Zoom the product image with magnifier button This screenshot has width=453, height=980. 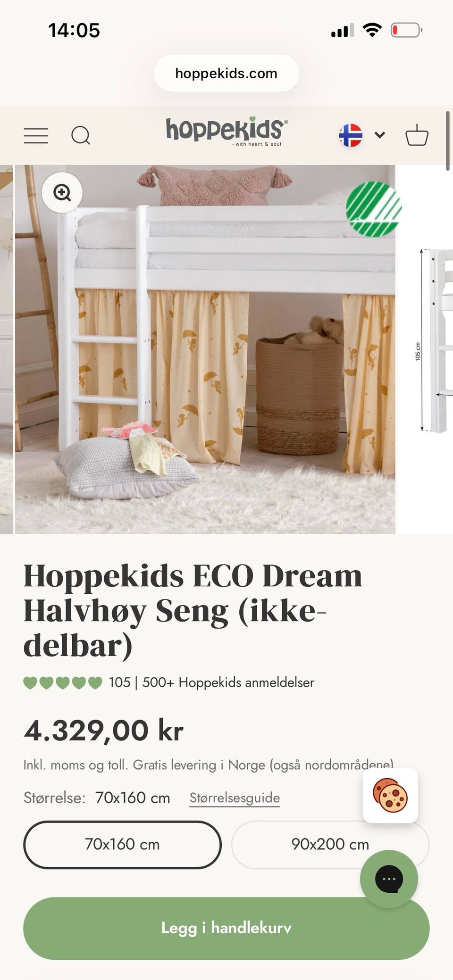[x=62, y=192]
